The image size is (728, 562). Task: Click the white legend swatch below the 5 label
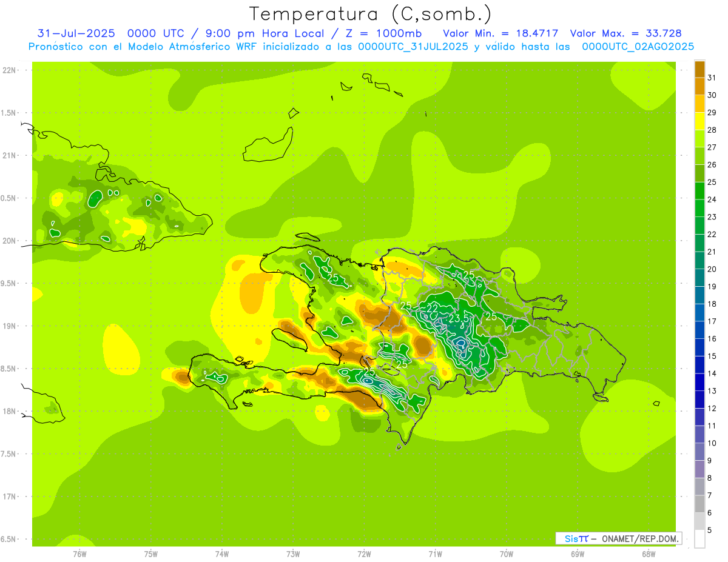699,539
